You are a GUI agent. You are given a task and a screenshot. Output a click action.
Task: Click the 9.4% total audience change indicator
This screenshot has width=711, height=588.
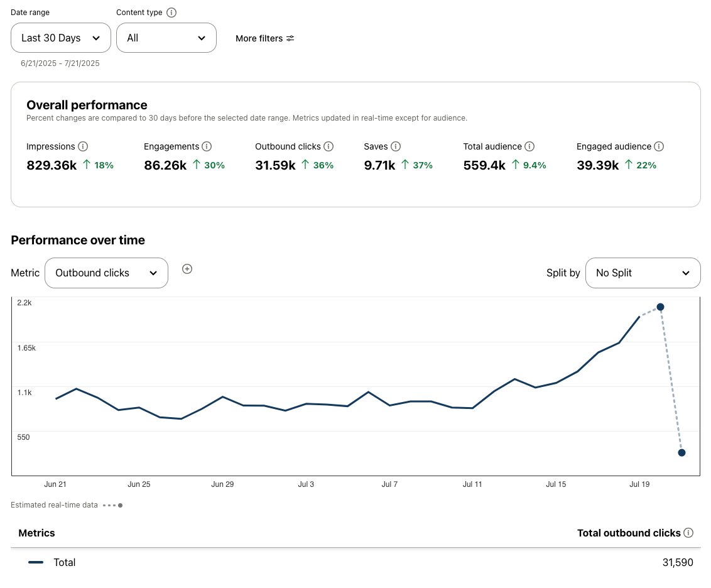click(529, 165)
